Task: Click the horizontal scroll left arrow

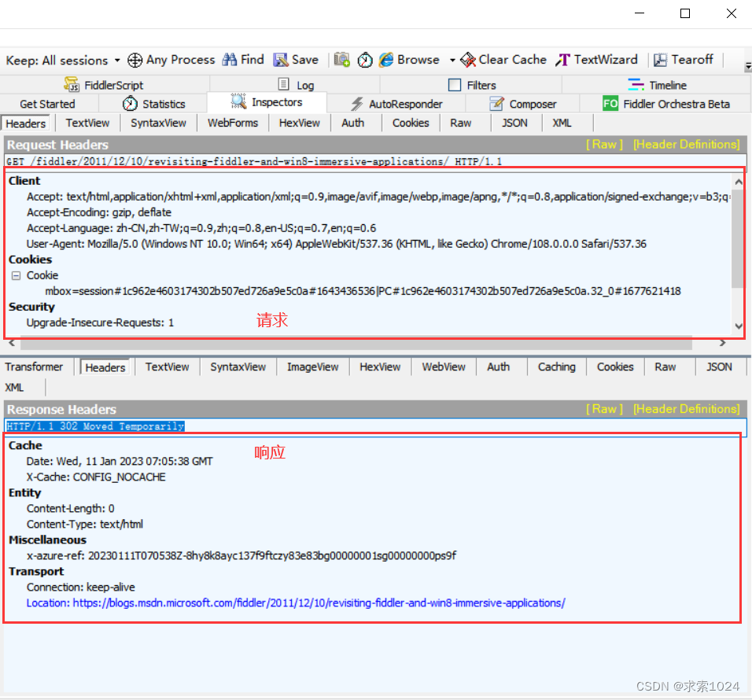Action: tap(12, 343)
